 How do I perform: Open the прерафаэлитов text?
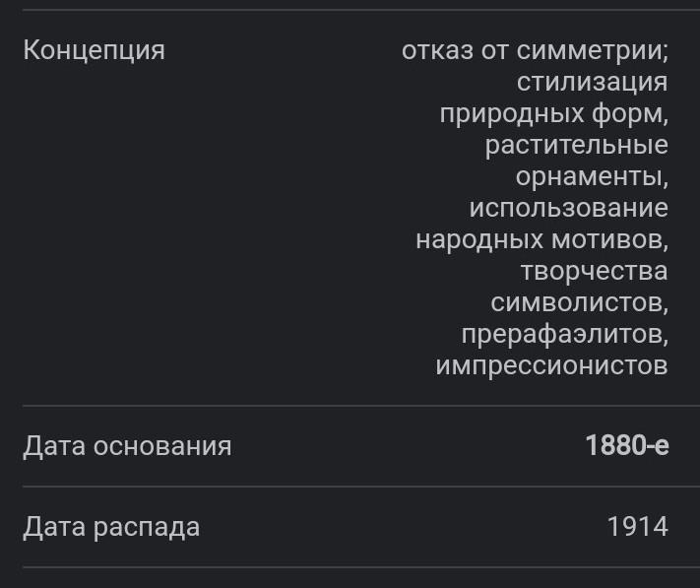click(x=564, y=334)
